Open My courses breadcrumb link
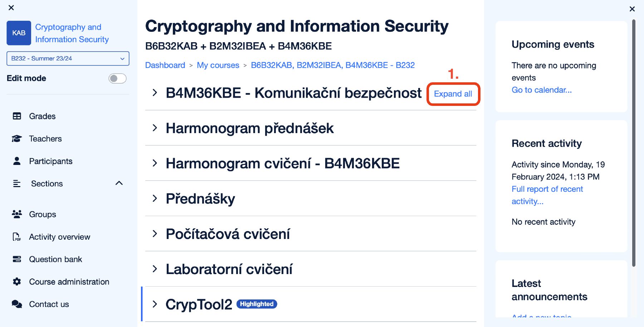Image resolution: width=644 pixels, height=327 pixels. pos(218,65)
